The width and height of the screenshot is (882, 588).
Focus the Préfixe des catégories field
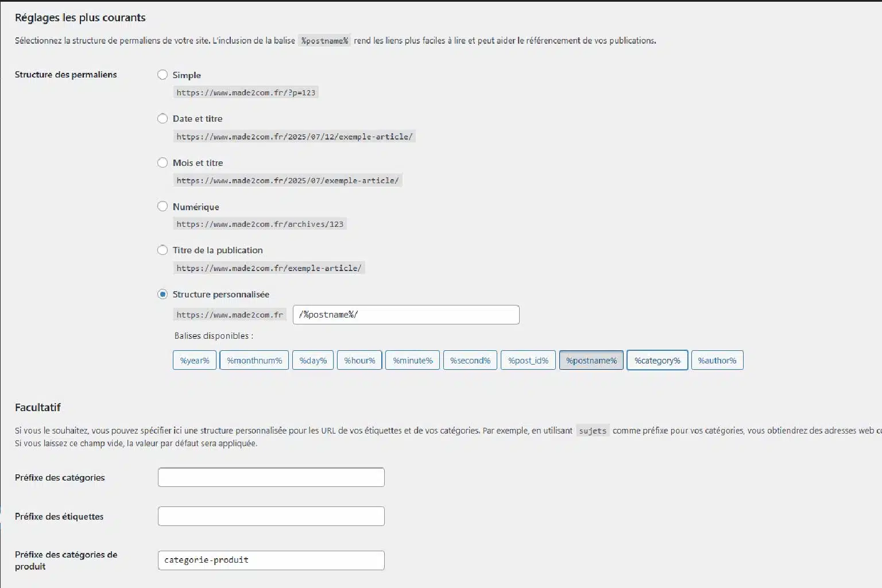tap(271, 477)
